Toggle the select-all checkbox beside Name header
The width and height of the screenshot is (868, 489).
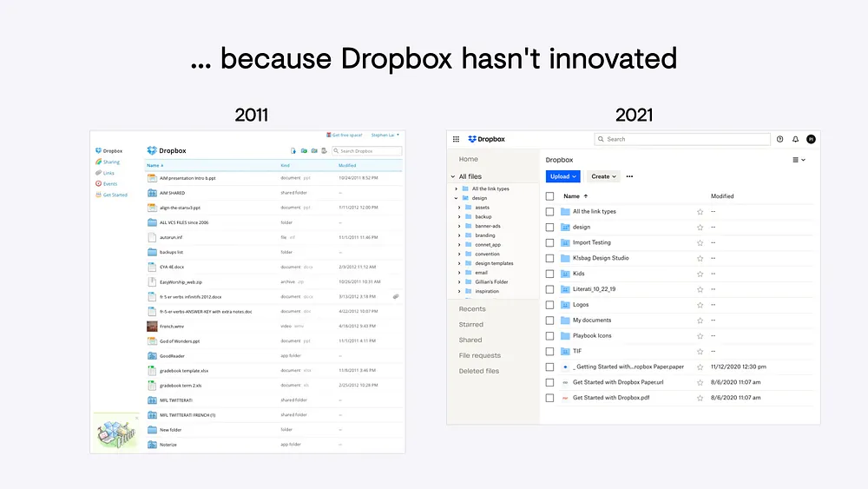[549, 196]
